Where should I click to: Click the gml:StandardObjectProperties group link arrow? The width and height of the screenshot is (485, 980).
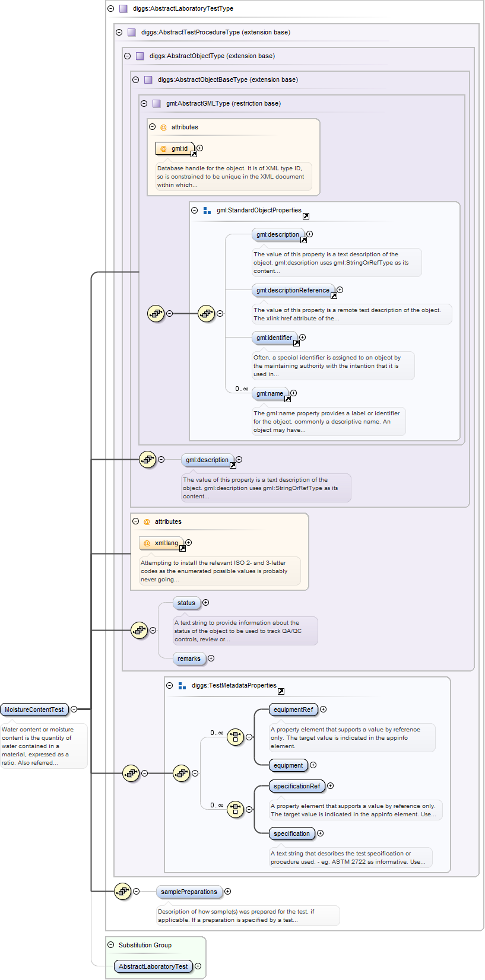coord(306,216)
